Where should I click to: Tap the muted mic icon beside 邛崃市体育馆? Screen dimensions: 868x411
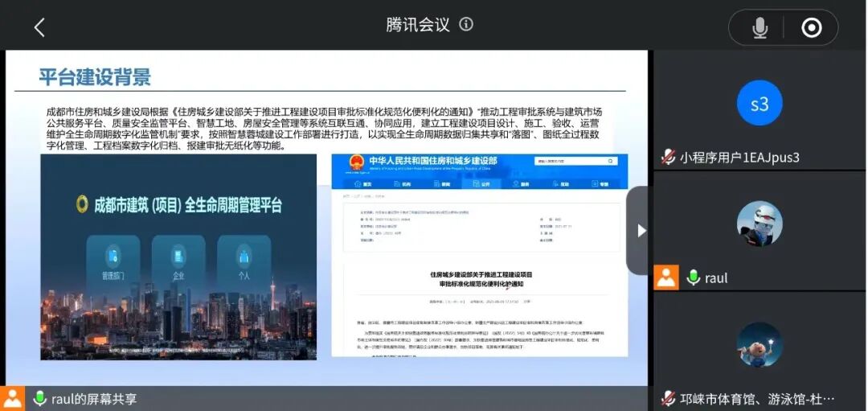[668, 398]
